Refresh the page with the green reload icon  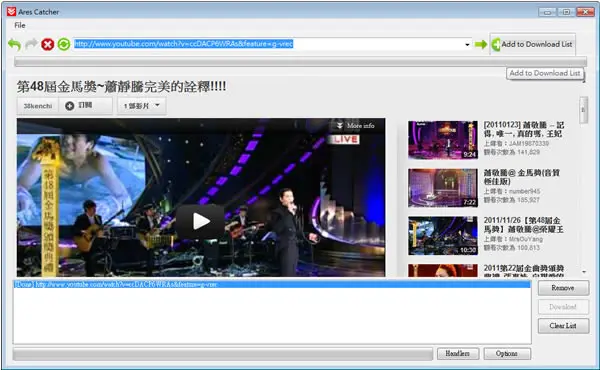tap(64, 44)
